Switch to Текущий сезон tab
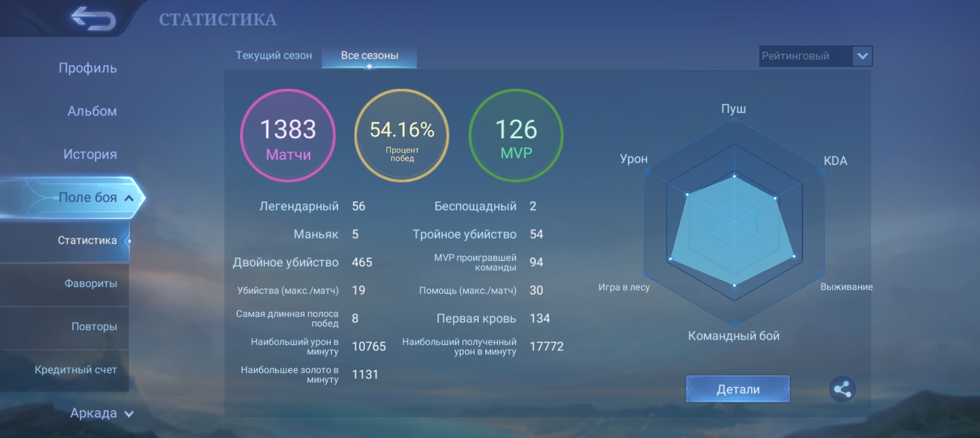Viewport: 980px width, 438px height. click(x=274, y=55)
